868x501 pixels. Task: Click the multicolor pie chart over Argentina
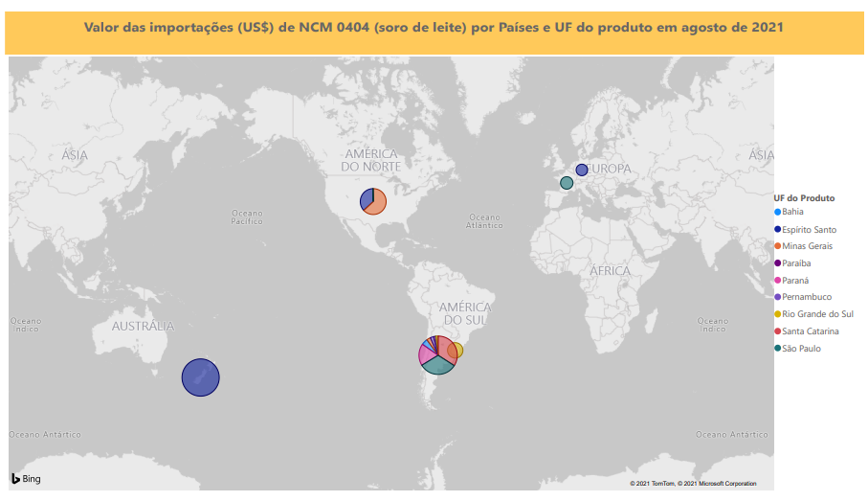click(x=438, y=354)
